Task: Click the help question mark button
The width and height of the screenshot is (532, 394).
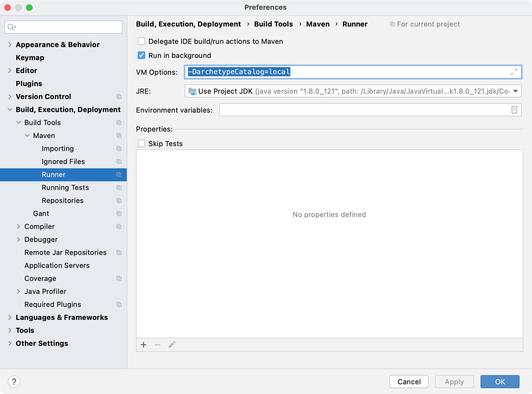Action: pyautogui.click(x=14, y=382)
